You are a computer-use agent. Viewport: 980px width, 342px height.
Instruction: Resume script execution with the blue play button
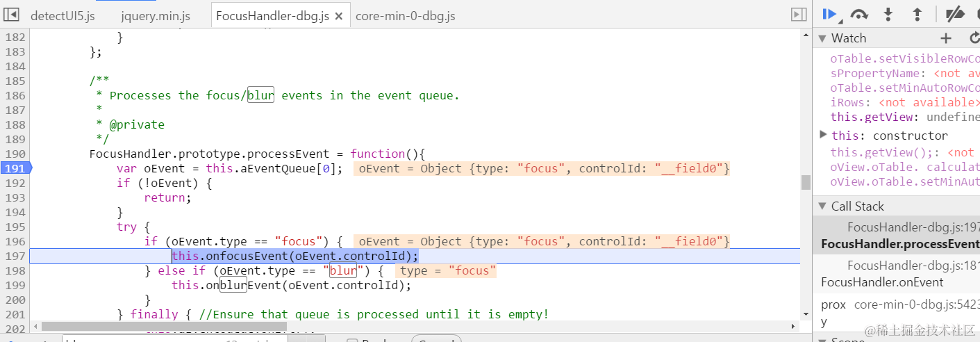[828, 14]
